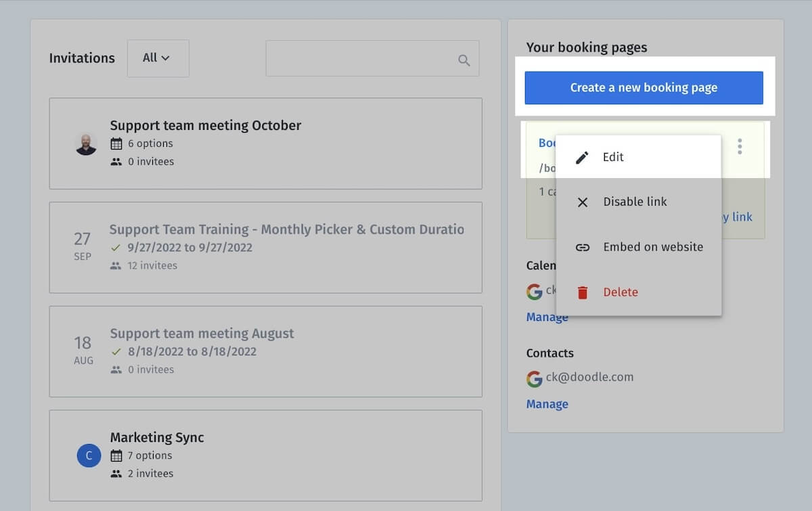Choose Embed on website menu option
Image resolution: width=812 pixels, height=511 pixels.
653,247
